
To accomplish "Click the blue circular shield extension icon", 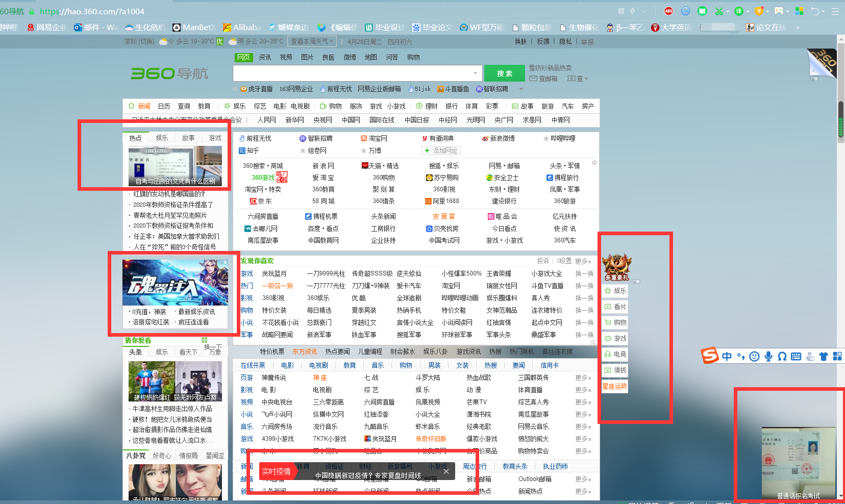I will coord(685,11).
